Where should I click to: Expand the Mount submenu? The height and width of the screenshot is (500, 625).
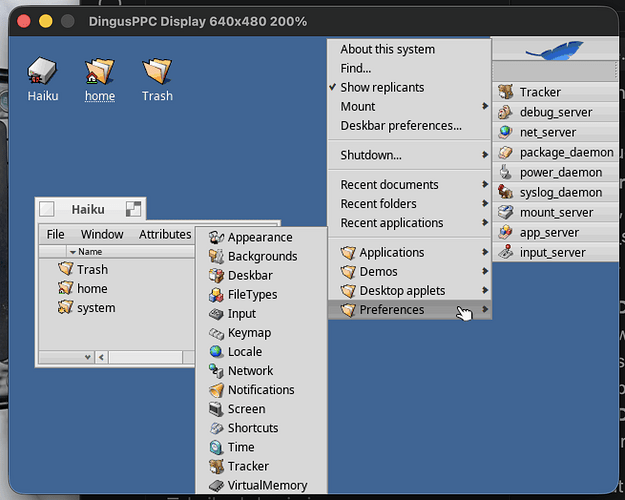coord(409,106)
